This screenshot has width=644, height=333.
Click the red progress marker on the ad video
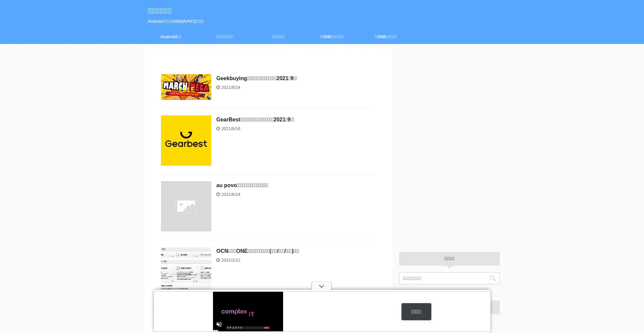(x=267, y=328)
